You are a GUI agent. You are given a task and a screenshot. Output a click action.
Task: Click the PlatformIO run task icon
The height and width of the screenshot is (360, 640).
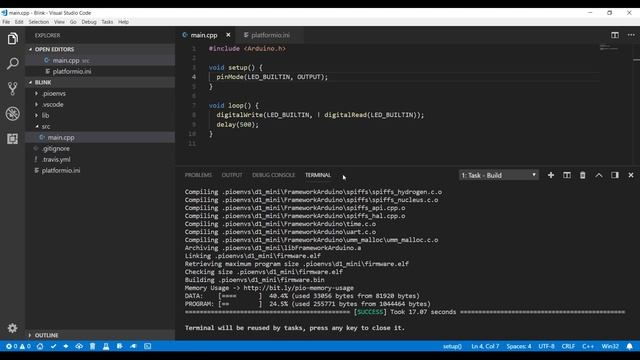(120, 346)
